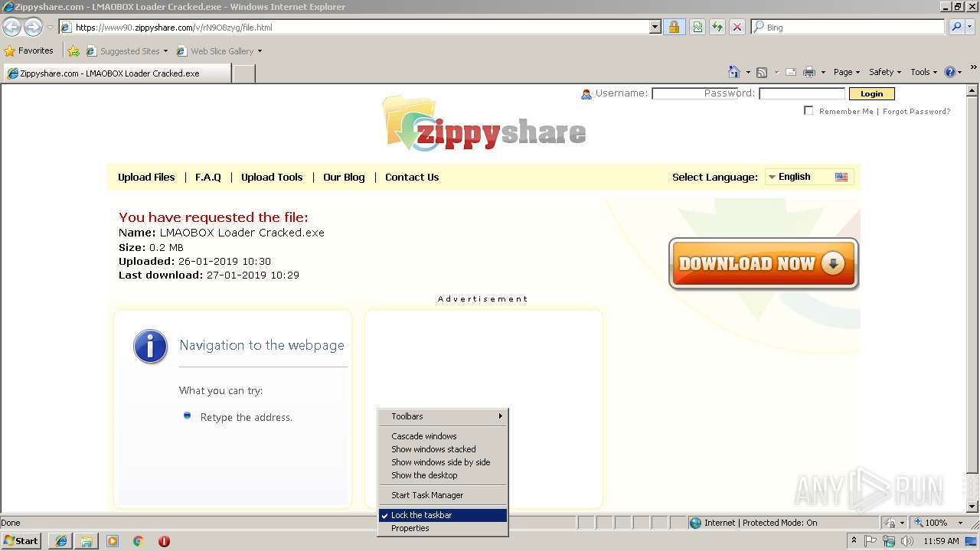The height and width of the screenshot is (551, 980).
Task: Click the Read Mail envelope icon
Action: click(x=791, y=72)
